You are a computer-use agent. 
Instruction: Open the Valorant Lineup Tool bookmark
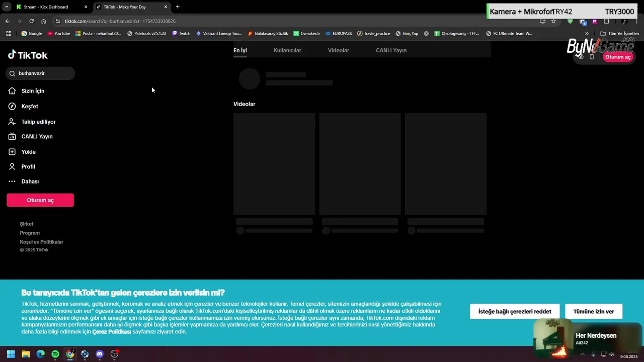point(219,34)
